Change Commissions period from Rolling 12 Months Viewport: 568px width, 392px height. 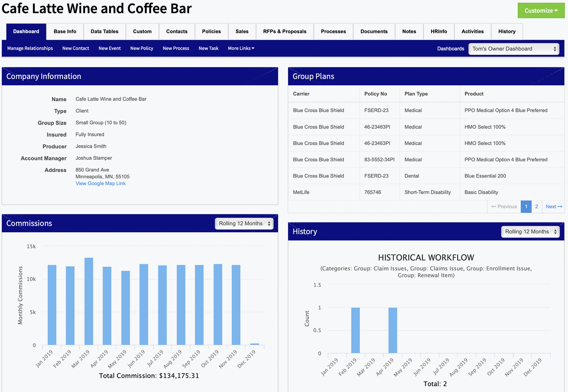click(244, 224)
